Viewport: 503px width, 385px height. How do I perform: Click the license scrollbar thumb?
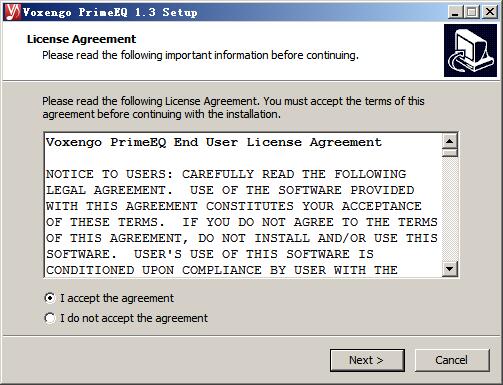(x=450, y=153)
